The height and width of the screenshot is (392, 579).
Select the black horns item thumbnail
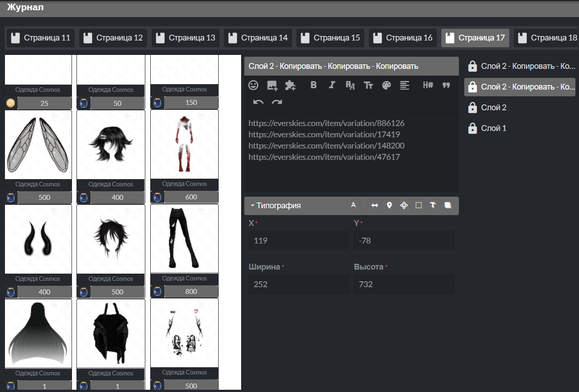tap(38, 239)
